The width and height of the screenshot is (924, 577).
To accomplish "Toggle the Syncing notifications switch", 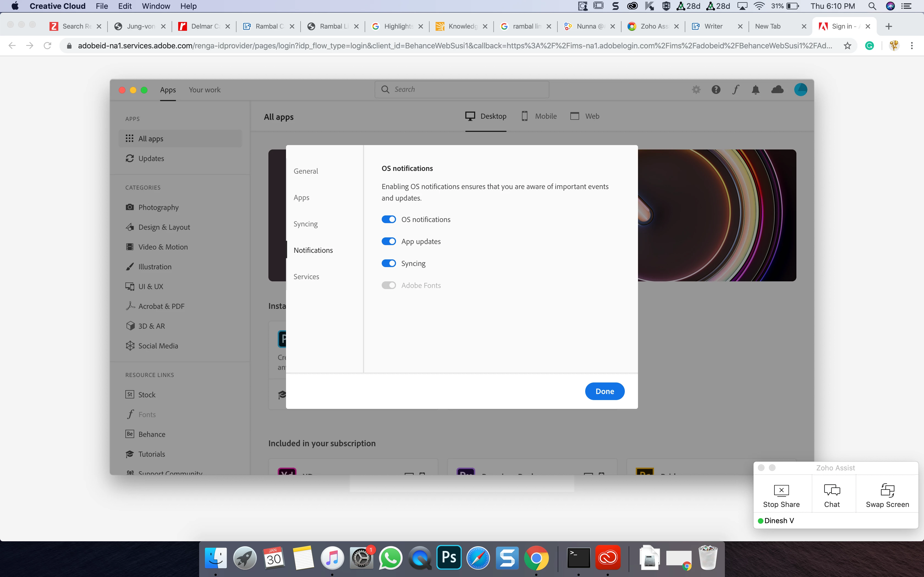I will click(389, 263).
